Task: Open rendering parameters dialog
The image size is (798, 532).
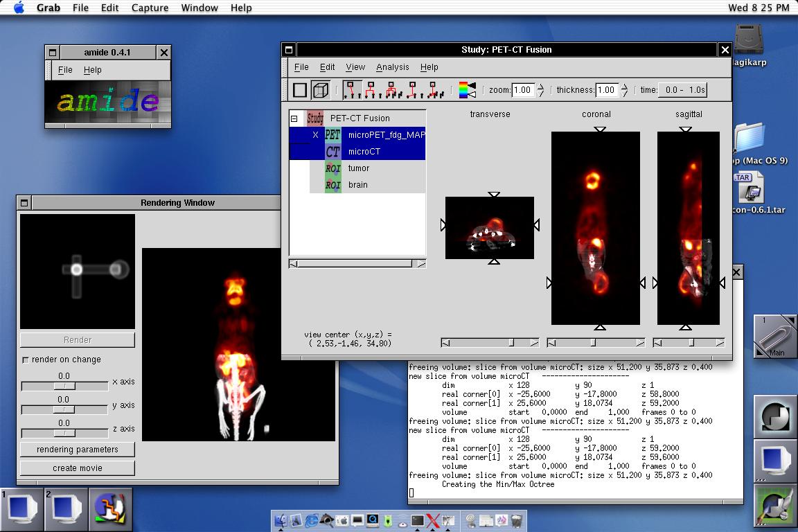Action: (x=78, y=450)
